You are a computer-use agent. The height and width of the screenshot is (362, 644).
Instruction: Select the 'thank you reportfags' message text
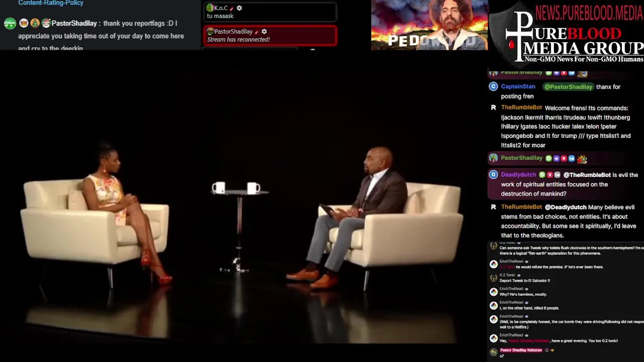(x=101, y=36)
